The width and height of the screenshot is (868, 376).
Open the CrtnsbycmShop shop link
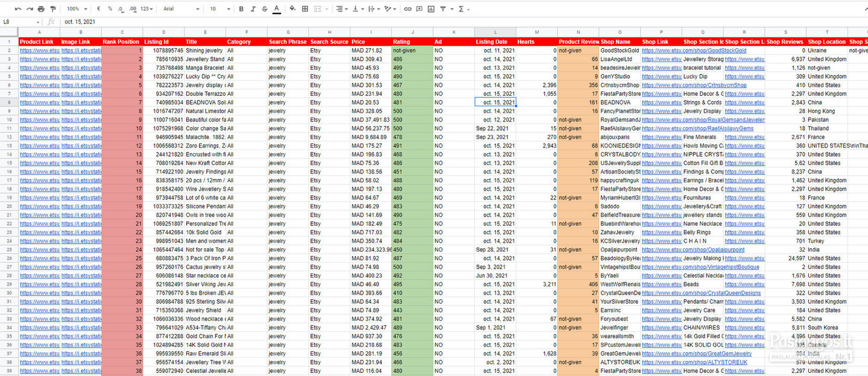[x=694, y=85]
